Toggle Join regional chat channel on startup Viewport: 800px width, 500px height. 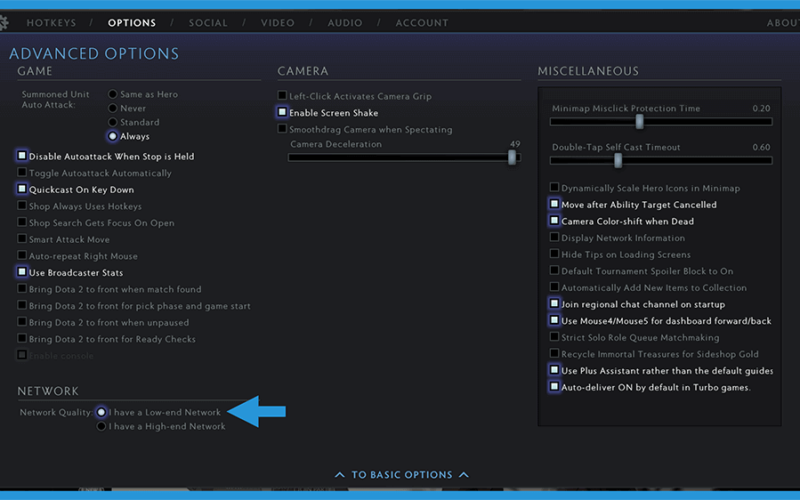click(554, 304)
